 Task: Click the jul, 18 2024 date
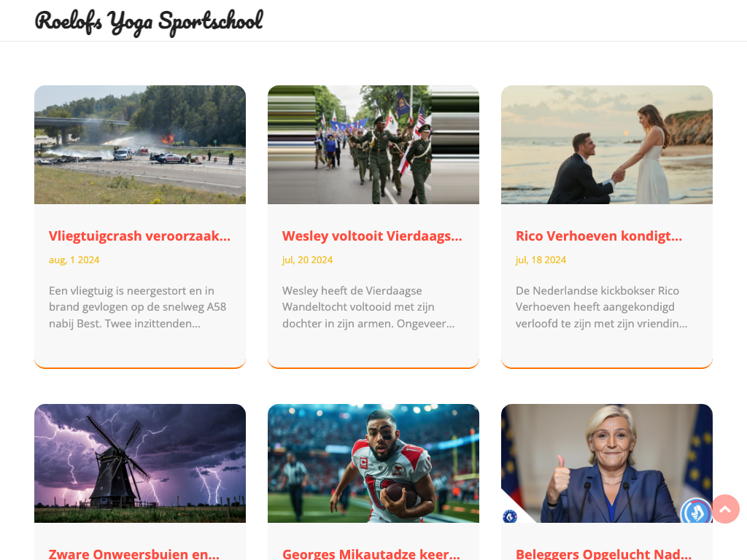pyautogui.click(x=541, y=260)
